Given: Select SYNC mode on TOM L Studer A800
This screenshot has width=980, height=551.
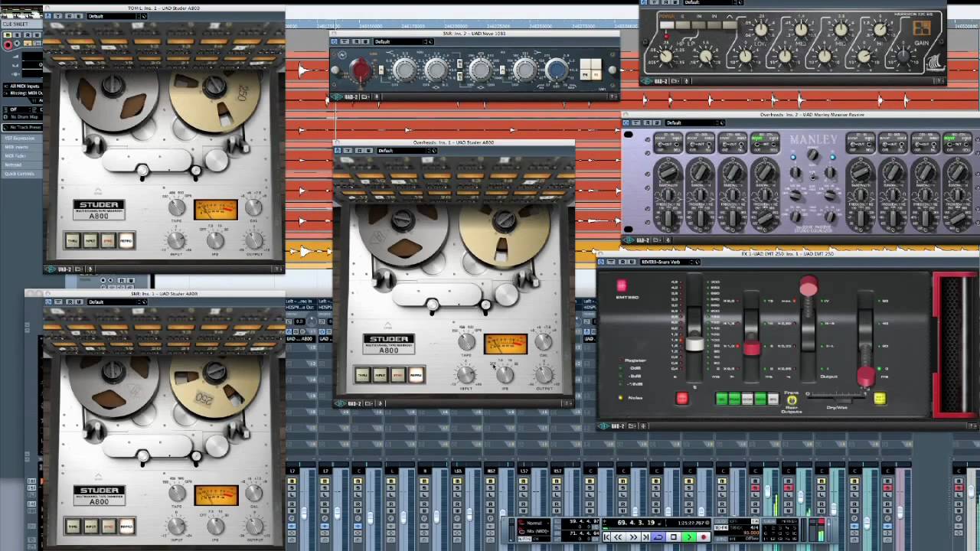Looking at the screenshot, I should [x=108, y=241].
